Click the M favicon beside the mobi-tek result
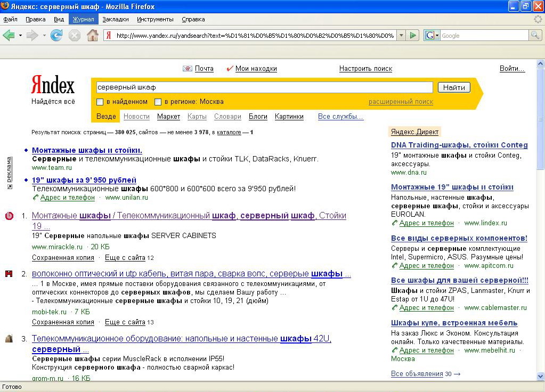The height and width of the screenshot is (392, 545). point(8,274)
